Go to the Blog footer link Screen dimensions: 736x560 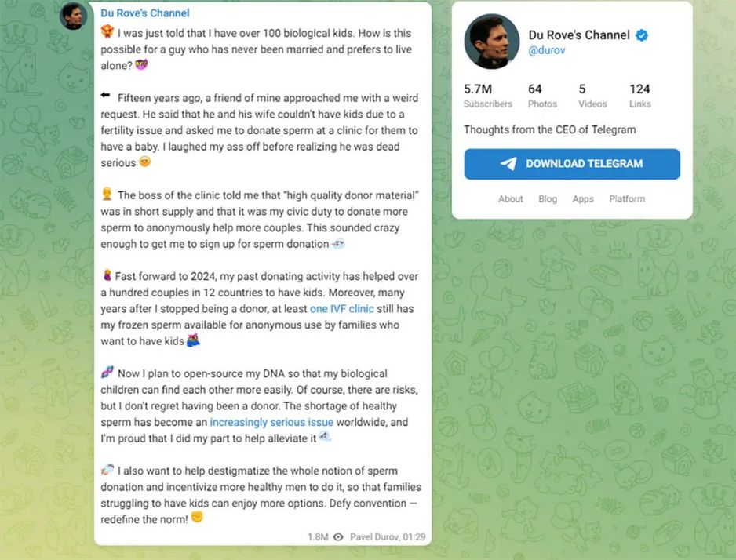(548, 199)
